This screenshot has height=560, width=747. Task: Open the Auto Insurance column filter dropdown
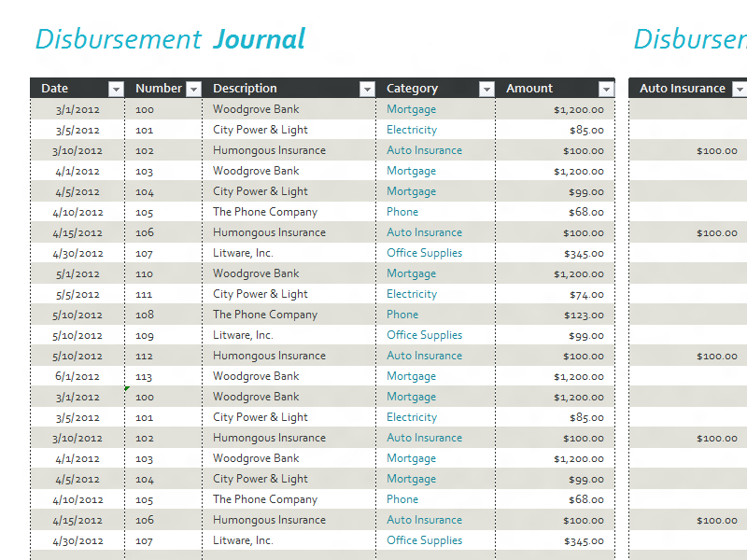tap(740, 89)
